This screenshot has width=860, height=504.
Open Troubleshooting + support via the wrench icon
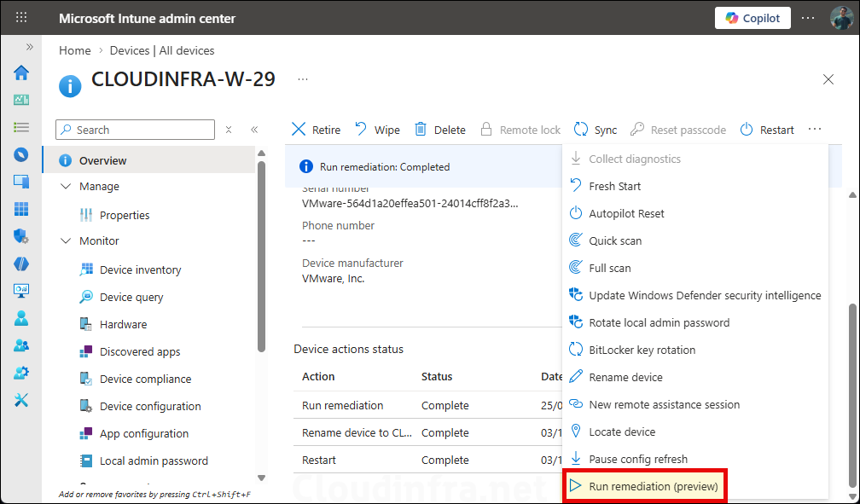[x=20, y=400]
